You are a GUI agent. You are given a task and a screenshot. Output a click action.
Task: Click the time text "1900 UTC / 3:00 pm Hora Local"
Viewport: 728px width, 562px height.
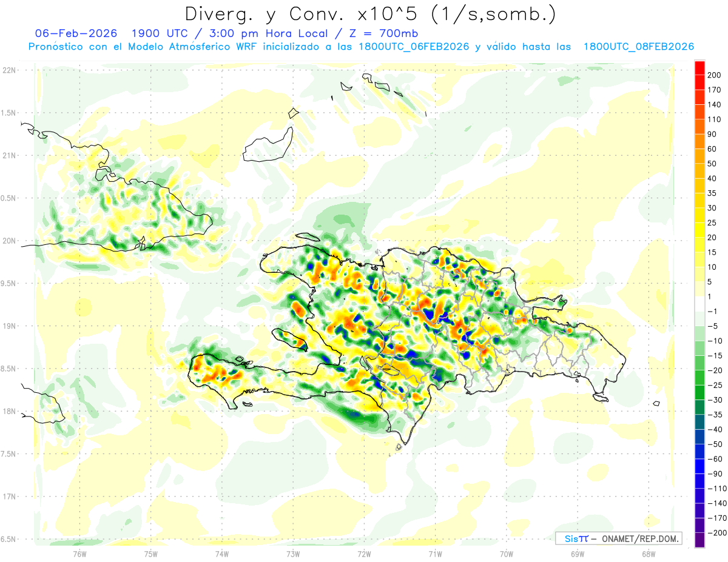tap(229, 33)
